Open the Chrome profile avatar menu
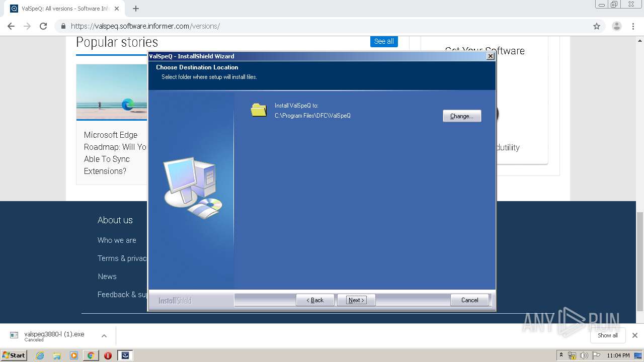644x362 pixels. [x=616, y=26]
